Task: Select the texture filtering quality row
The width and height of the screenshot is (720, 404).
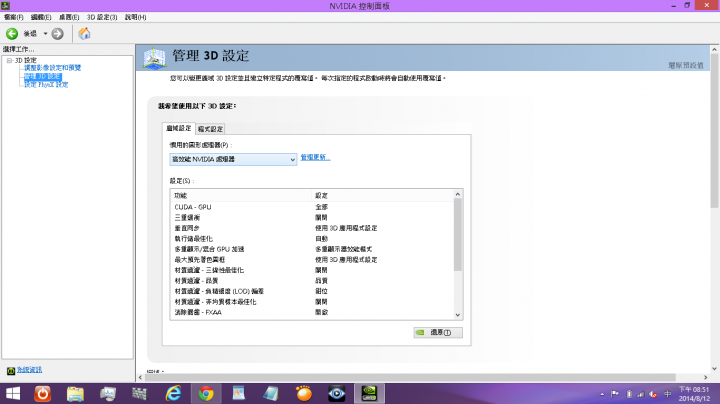Action: [x=311, y=281]
